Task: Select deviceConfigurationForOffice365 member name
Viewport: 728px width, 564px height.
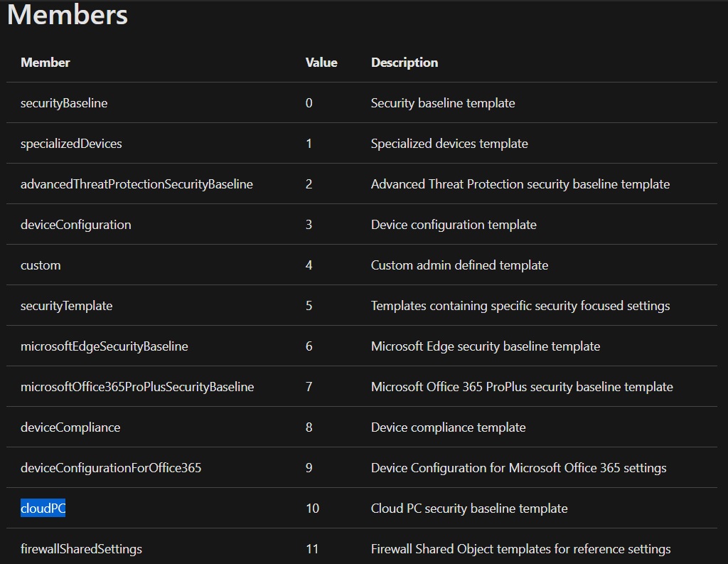Action: click(111, 468)
